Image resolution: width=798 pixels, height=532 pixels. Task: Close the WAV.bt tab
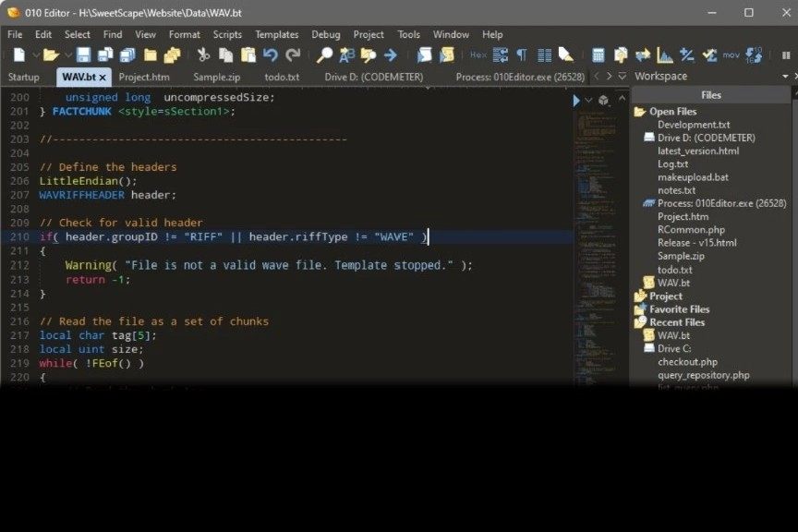point(103,78)
